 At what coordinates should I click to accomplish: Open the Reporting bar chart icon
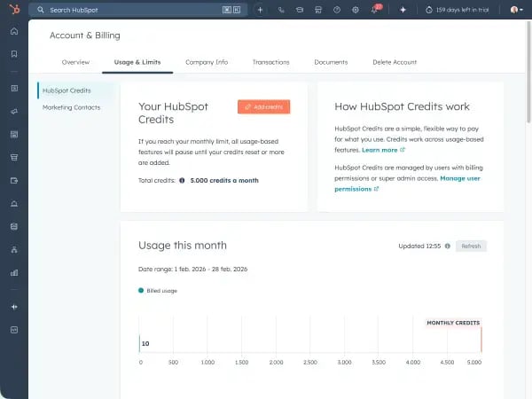(x=13, y=273)
